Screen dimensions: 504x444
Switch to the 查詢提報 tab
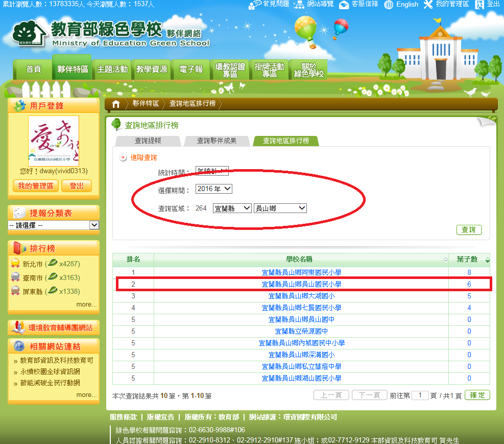pos(148,141)
